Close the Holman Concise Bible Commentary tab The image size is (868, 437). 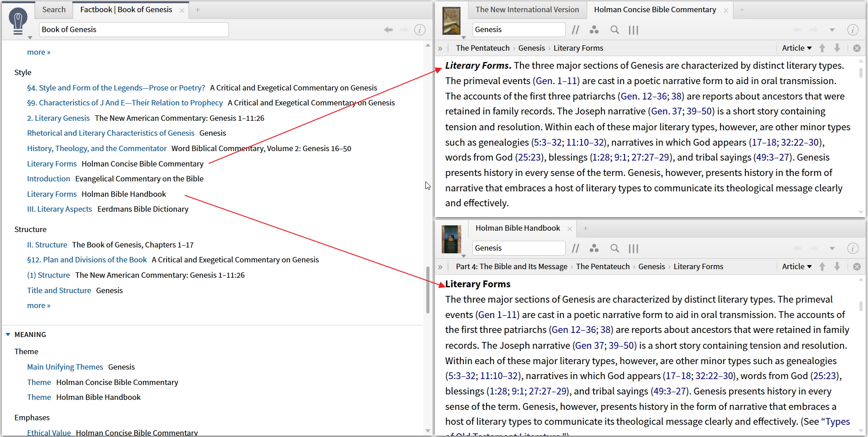[x=726, y=10]
